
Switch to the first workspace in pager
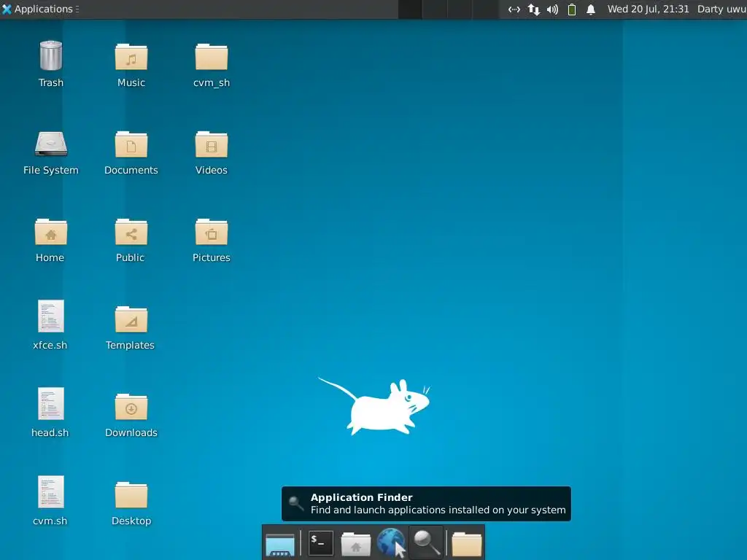click(410, 9)
